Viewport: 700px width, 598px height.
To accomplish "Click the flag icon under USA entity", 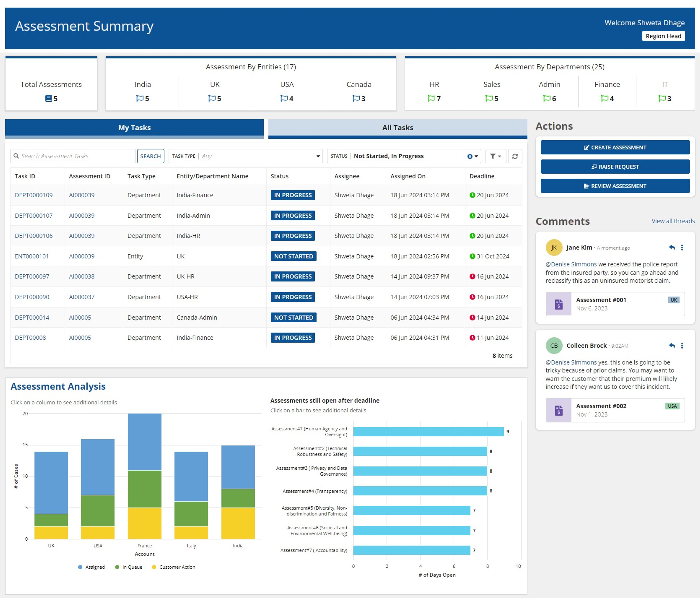I will [284, 98].
